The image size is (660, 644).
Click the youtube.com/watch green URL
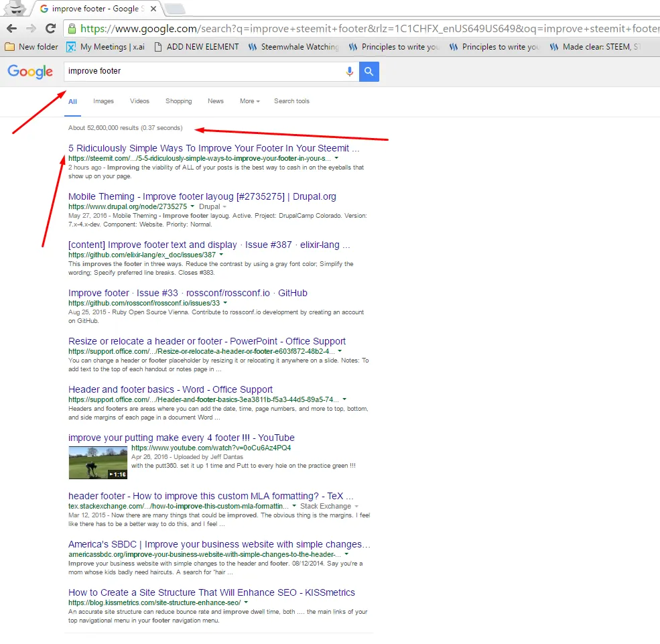tap(211, 448)
